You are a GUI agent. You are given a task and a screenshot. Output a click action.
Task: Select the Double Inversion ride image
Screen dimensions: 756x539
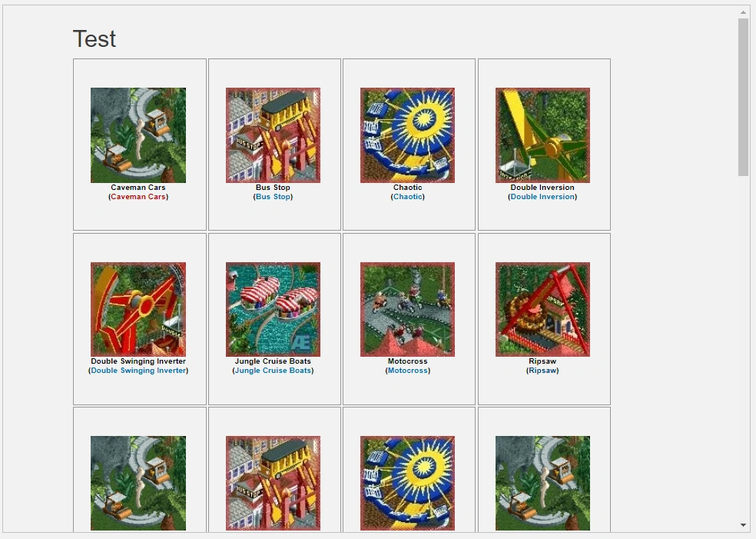pos(542,135)
